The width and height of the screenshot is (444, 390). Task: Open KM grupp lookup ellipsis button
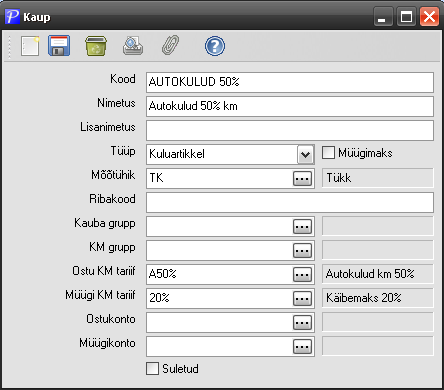[x=302, y=251]
